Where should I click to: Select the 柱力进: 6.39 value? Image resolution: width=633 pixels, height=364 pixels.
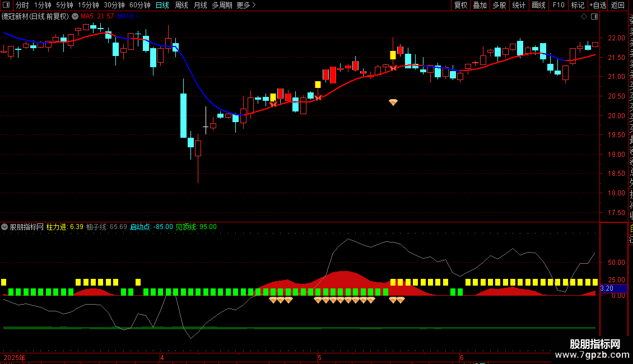tap(65, 227)
